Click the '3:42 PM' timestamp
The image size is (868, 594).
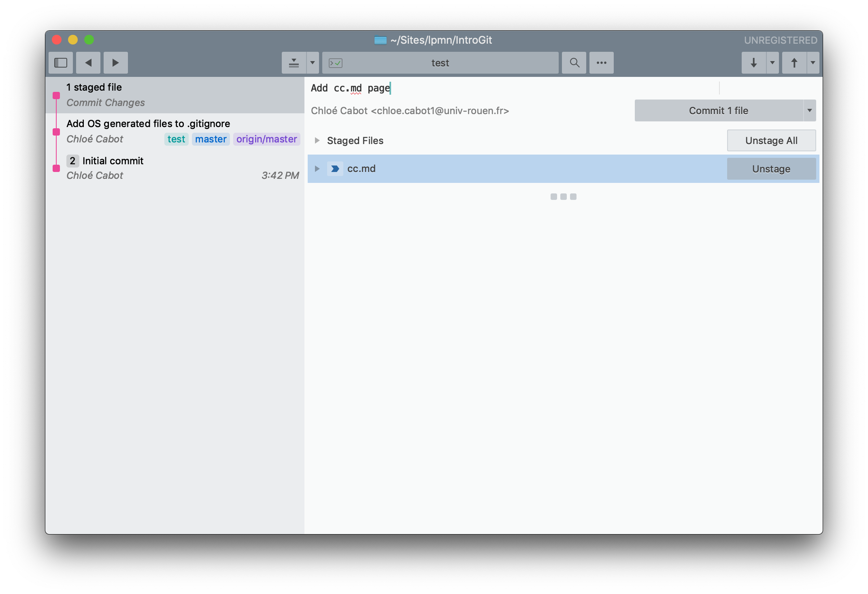coord(280,176)
